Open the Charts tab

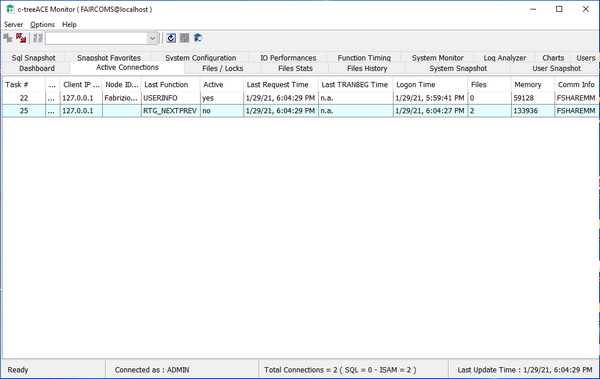pos(553,58)
